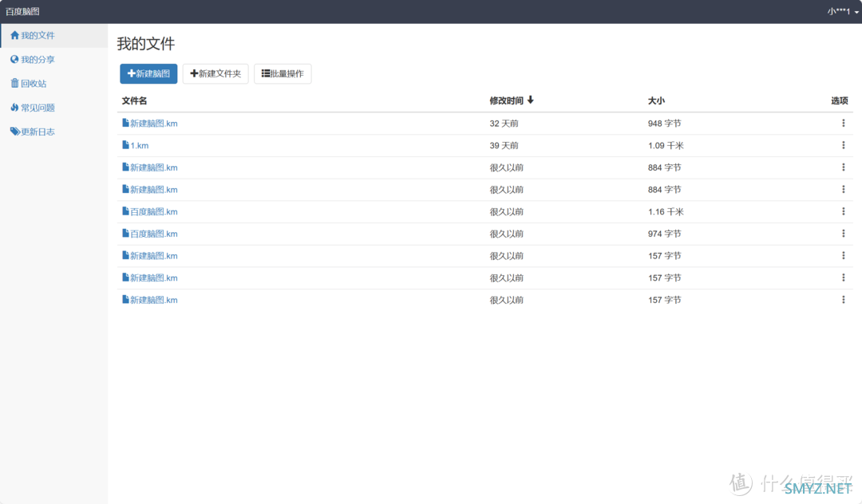
Task: Click the sort arrow next to 修改时间
Action: (x=531, y=100)
